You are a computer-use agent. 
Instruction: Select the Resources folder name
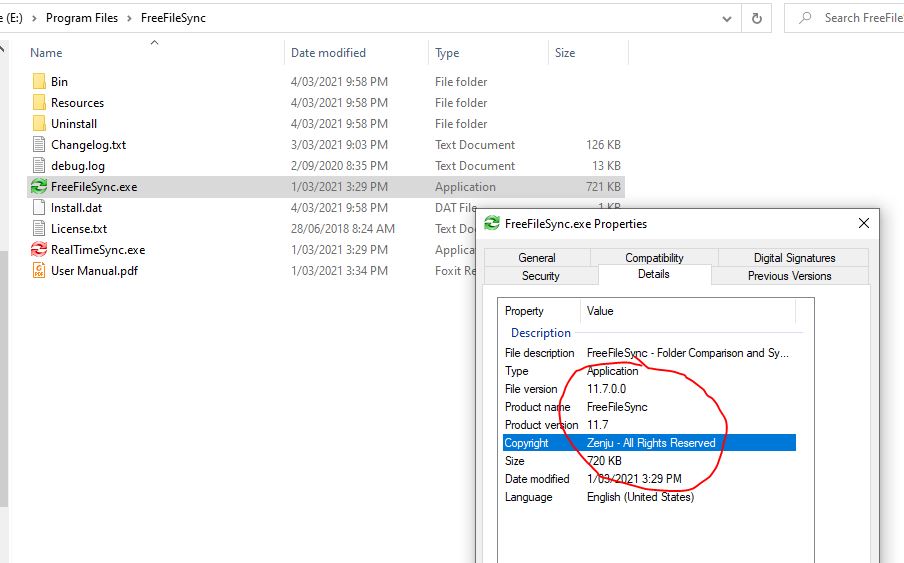(x=77, y=103)
